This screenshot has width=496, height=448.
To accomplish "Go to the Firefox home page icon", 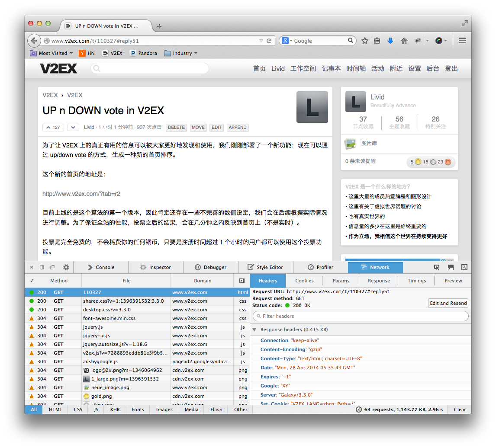I will 404,41.
